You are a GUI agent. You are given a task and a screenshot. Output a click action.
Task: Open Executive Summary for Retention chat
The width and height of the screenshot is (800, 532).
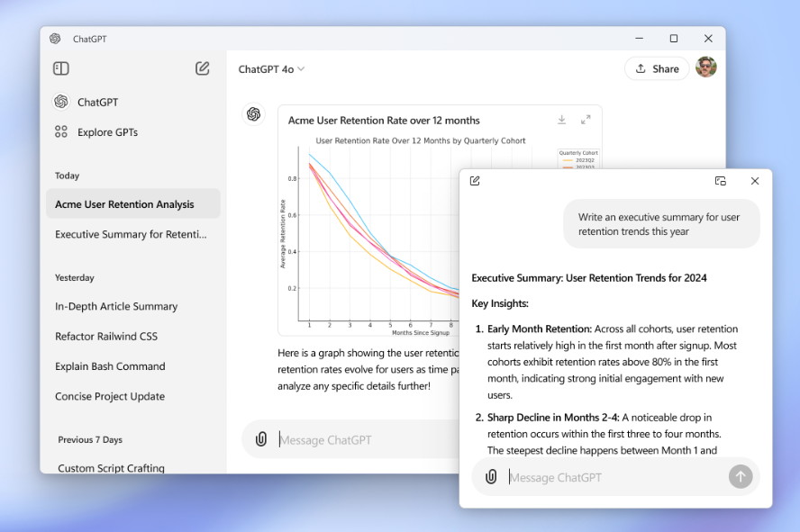[131, 234]
